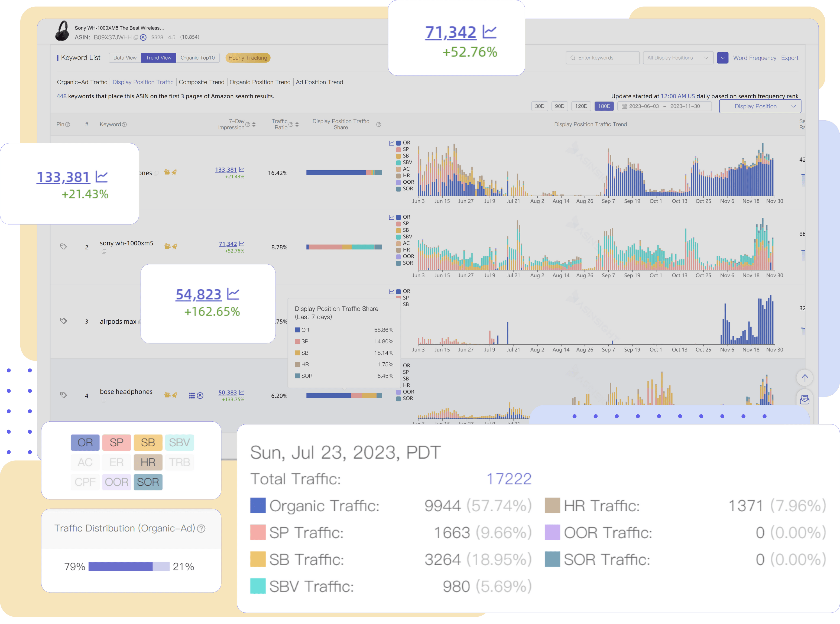
Task: Pin the bose headphones keyword with tag icon
Action: (x=63, y=395)
